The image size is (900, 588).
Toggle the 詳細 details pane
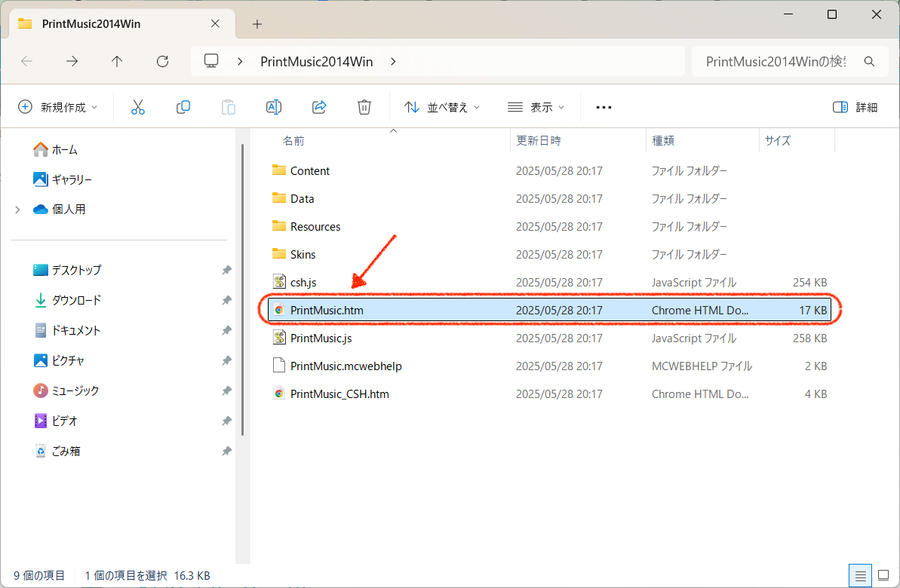tap(855, 107)
